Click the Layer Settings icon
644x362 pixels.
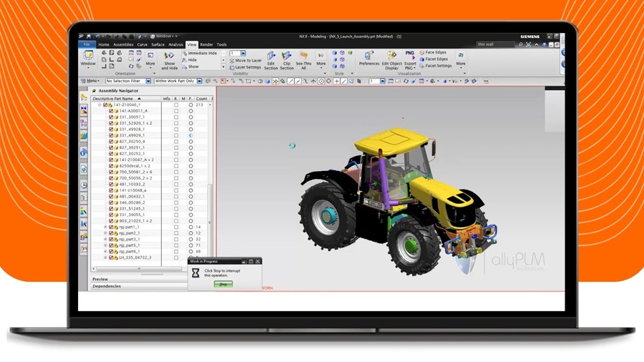coord(232,67)
